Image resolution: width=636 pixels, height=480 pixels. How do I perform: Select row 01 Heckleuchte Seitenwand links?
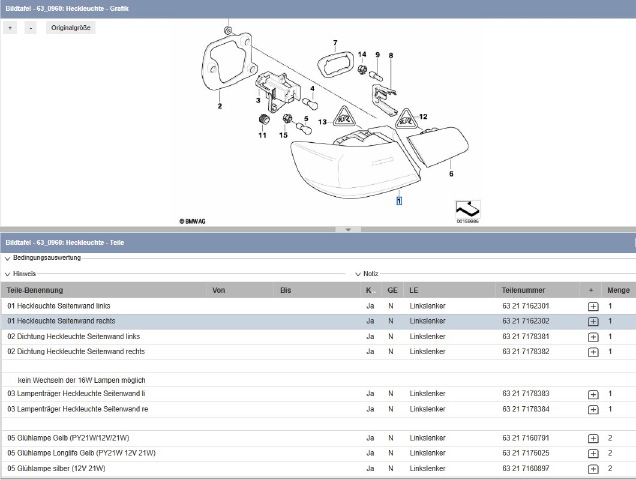pos(318,306)
